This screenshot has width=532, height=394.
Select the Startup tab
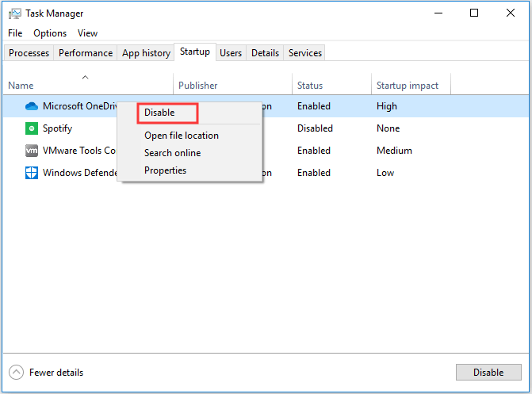(195, 52)
